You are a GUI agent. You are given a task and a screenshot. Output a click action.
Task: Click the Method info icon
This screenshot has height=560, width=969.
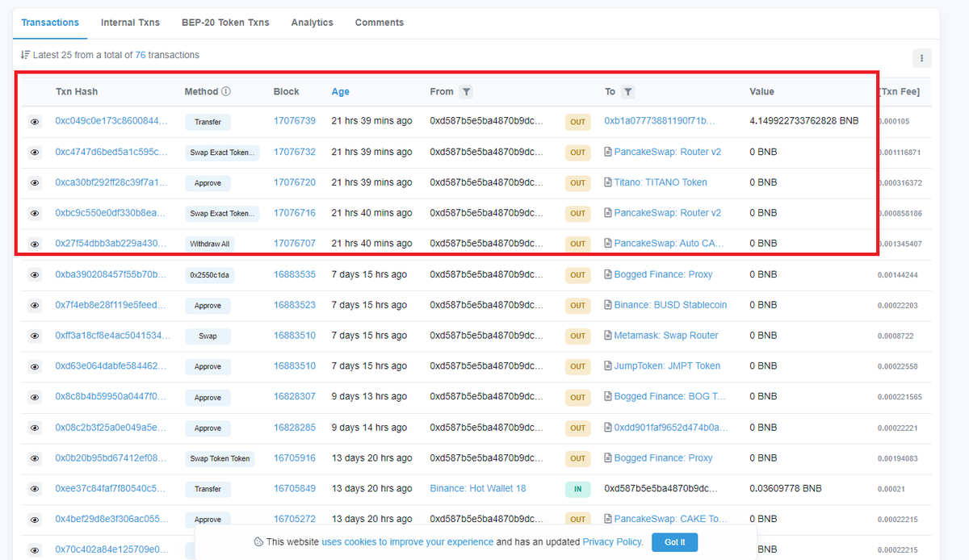pyautogui.click(x=226, y=91)
